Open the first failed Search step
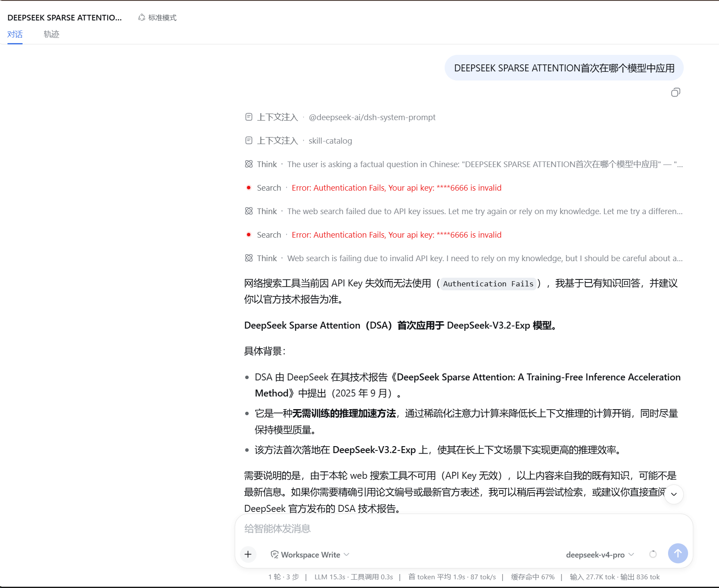Image resolution: width=719 pixels, height=588 pixels. click(x=373, y=188)
